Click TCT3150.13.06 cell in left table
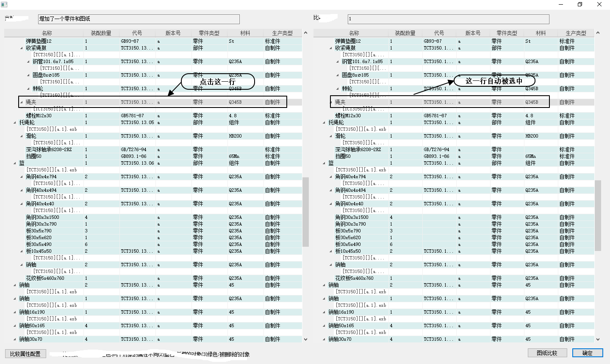The height and width of the screenshot is (364, 610). 137,163
